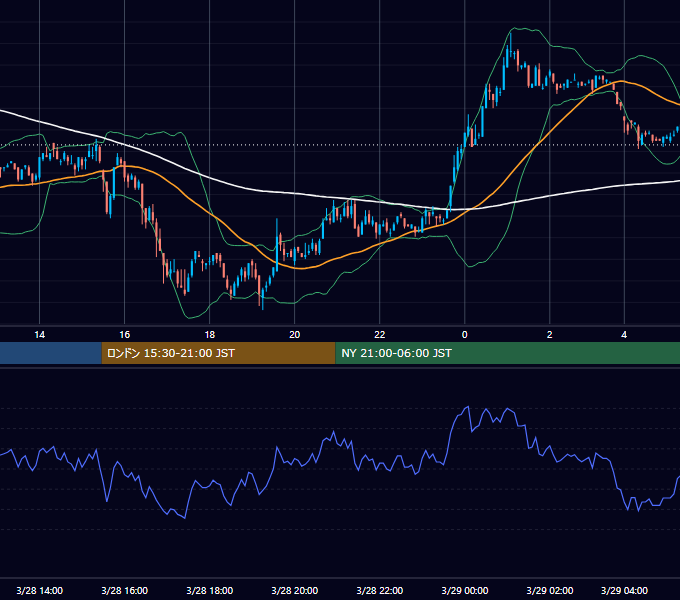Click the hour label 4 on price chart axis
Screen dimensions: 680x600
pyautogui.click(x=624, y=335)
